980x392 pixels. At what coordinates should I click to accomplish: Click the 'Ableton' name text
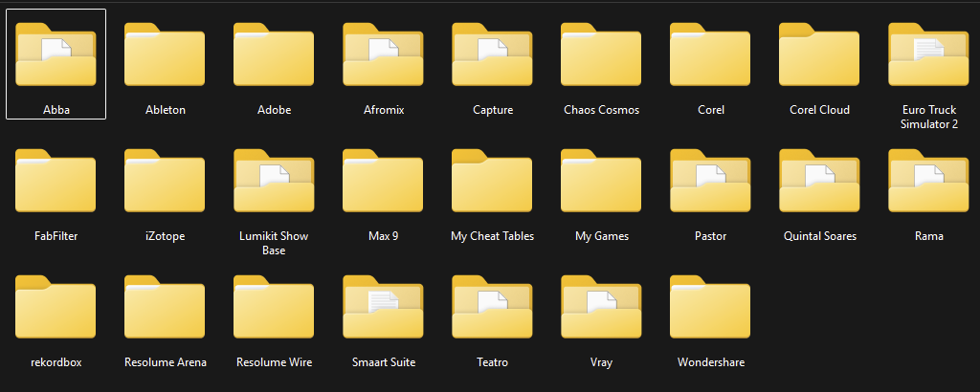pos(165,110)
